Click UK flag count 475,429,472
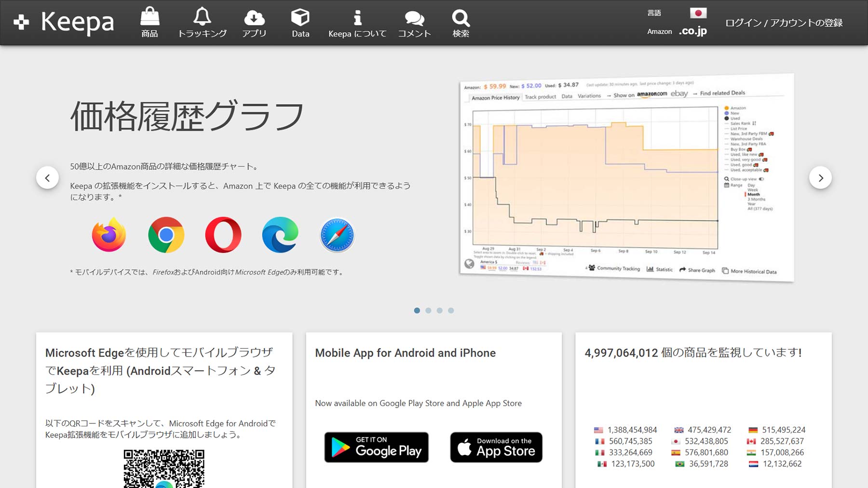The height and width of the screenshot is (488, 868). pos(703,430)
